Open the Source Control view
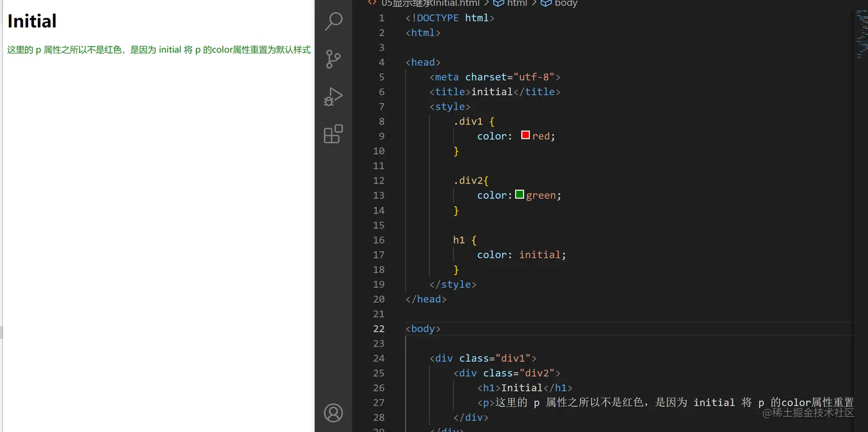 pyautogui.click(x=334, y=59)
